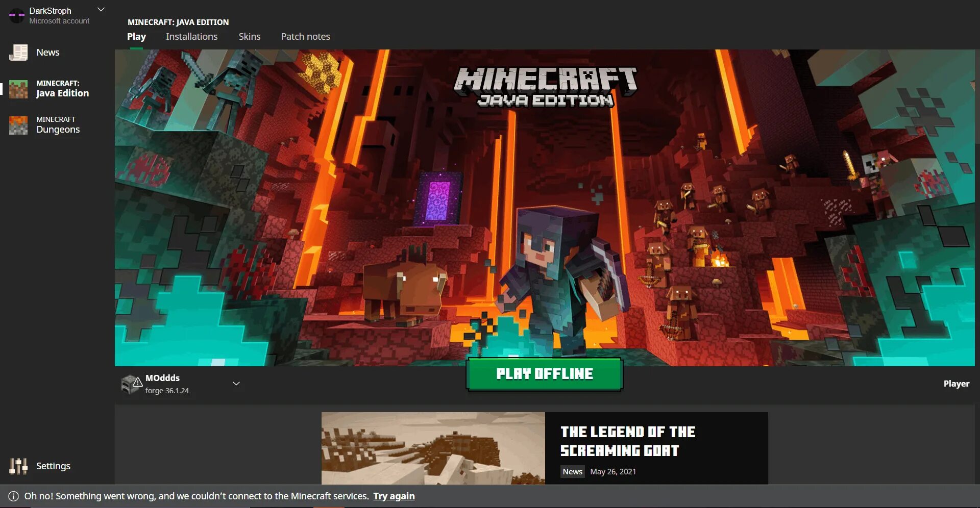Click the MOddds installation anvil icon
This screenshot has width=980, height=508.
pos(131,384)
